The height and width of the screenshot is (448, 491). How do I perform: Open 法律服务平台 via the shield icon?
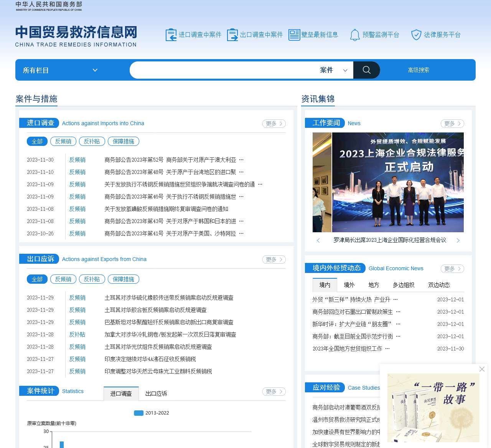[417, 35]
